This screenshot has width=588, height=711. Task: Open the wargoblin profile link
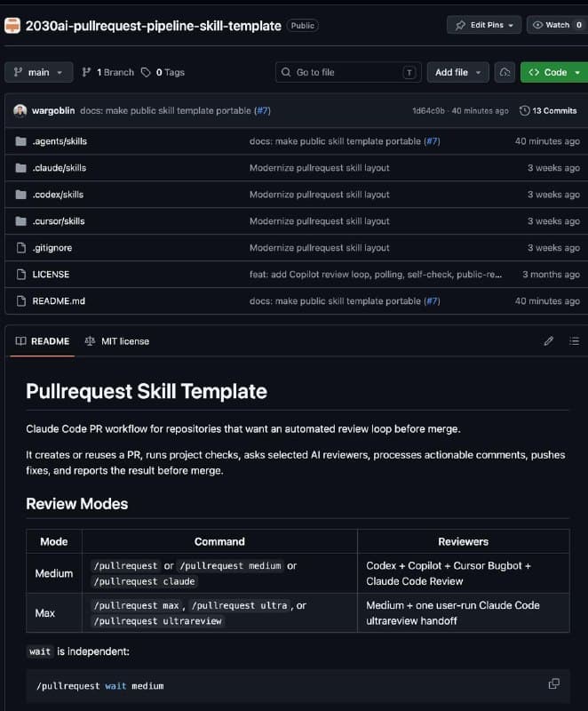[53, 110]
